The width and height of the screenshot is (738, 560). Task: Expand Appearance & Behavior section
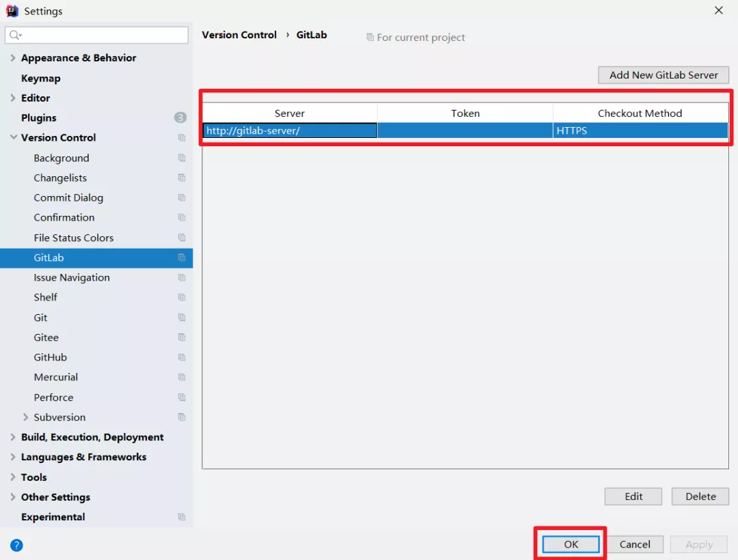point(13,58)
